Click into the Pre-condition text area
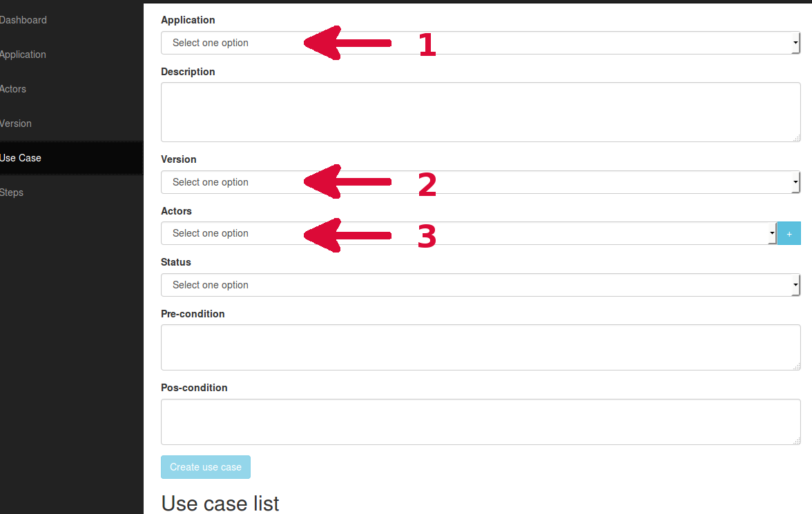 [481, 347]
